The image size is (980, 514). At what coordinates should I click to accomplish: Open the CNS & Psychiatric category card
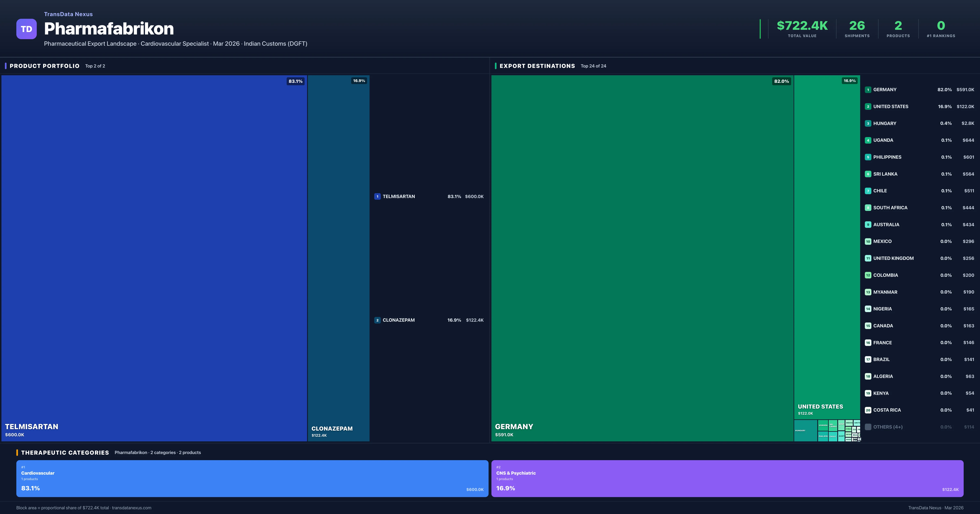click(x=727, y=478)
